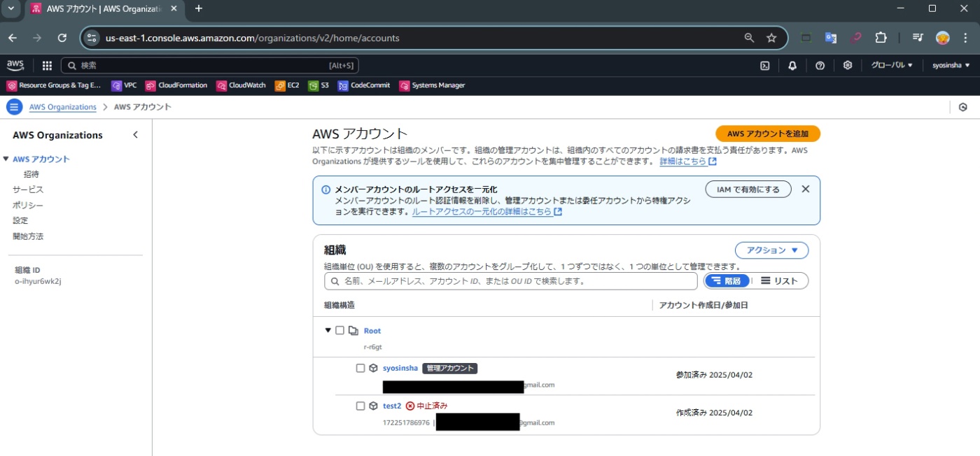Open the グローバル region dropdown

[x=892, y=65]
